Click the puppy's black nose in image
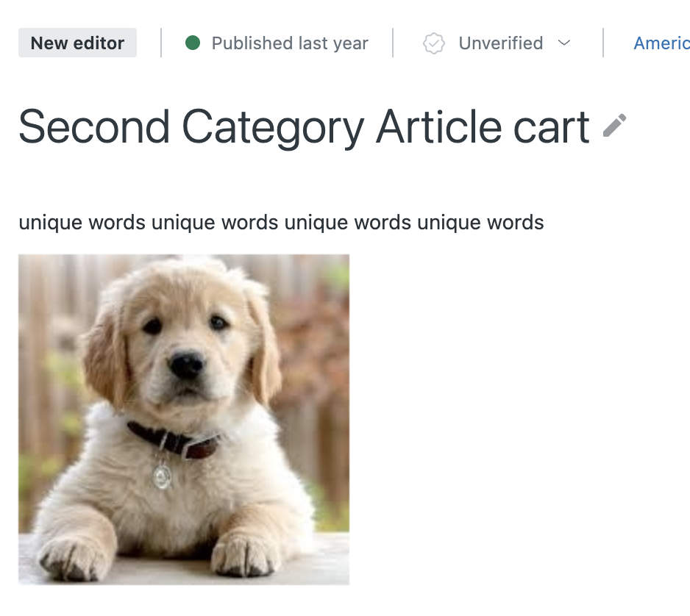The height and width of the screenshot is (616, 690). tap(185, 363)
